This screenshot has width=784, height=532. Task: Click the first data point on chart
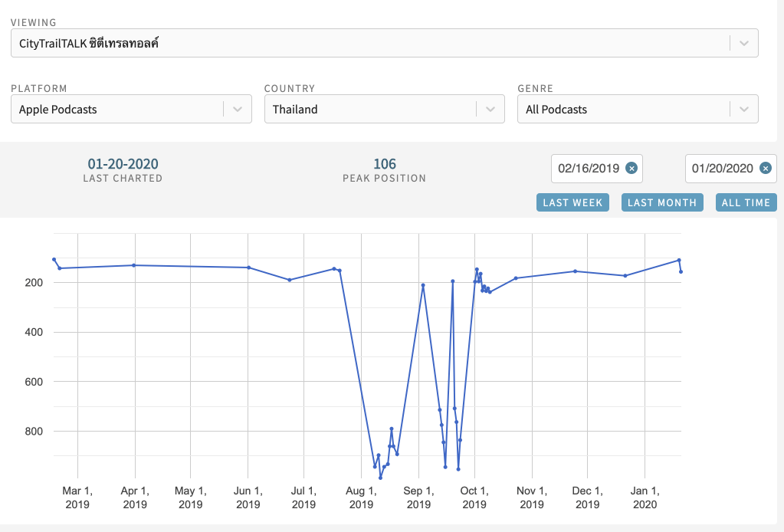pos(54,259)
